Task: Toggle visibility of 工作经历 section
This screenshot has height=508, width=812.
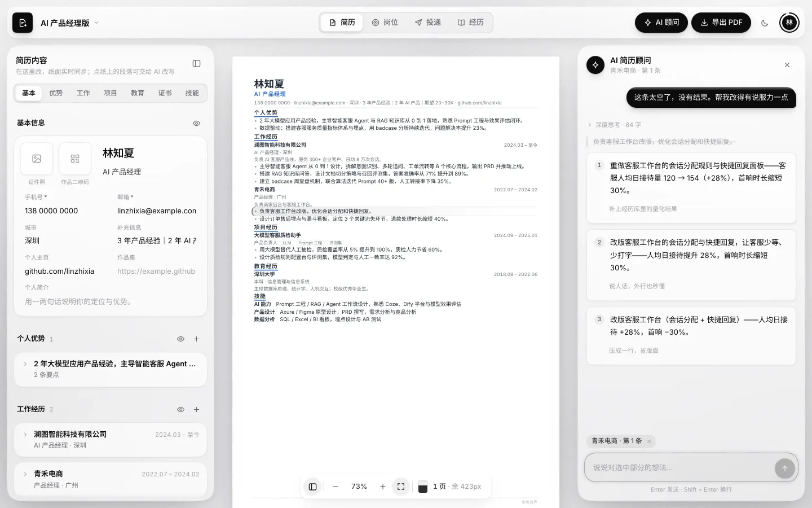Action: (181, 410)
